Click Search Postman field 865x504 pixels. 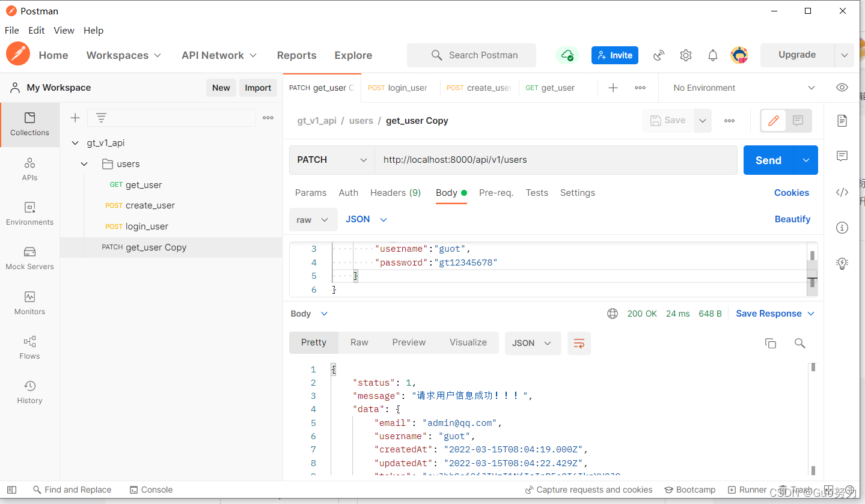pos(471,55)
